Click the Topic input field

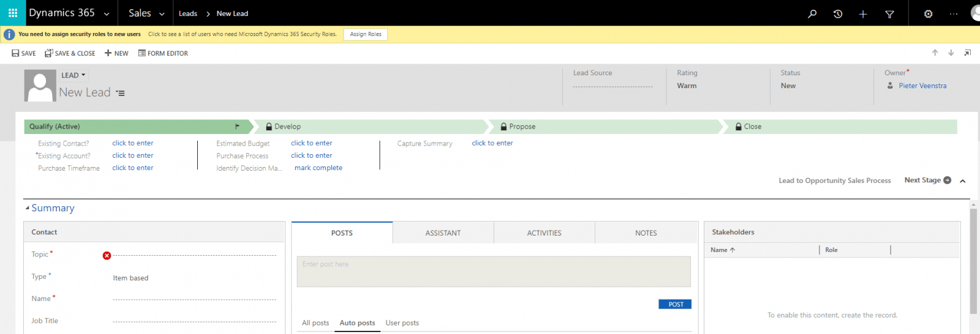tap(195, 255)
